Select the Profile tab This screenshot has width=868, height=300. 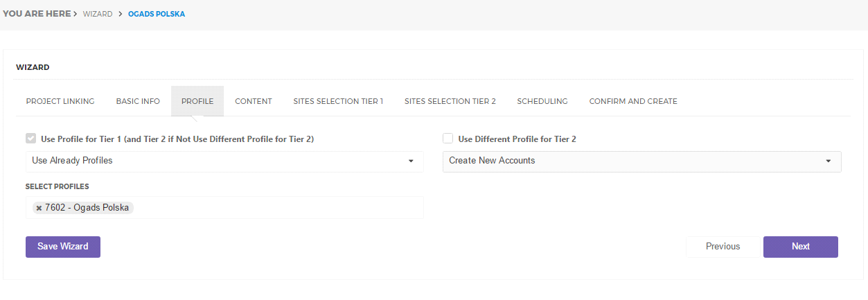pos(197,101)
